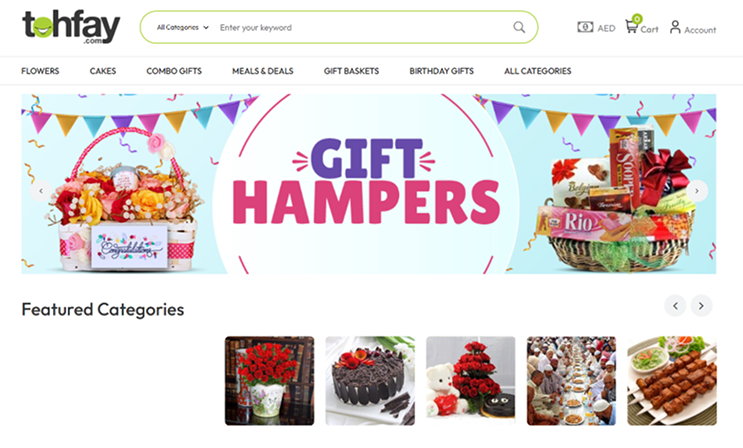Go to the tohfay.com logo homepage
The width and height of the screenshot is (743, 448).
coord(71,27)
